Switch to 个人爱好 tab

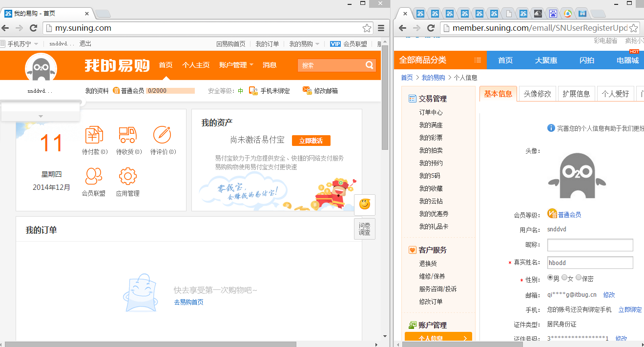coord(615,94)
